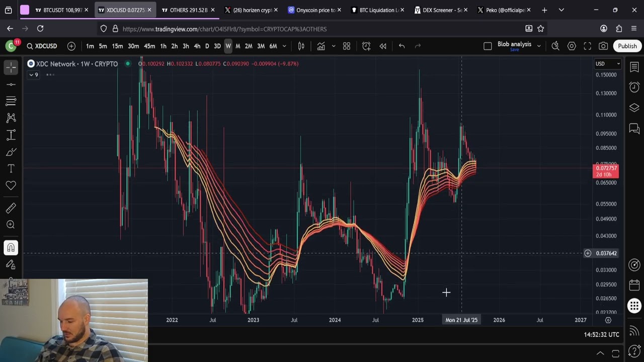Take a chart snapshot

click(x=603, y=46)
